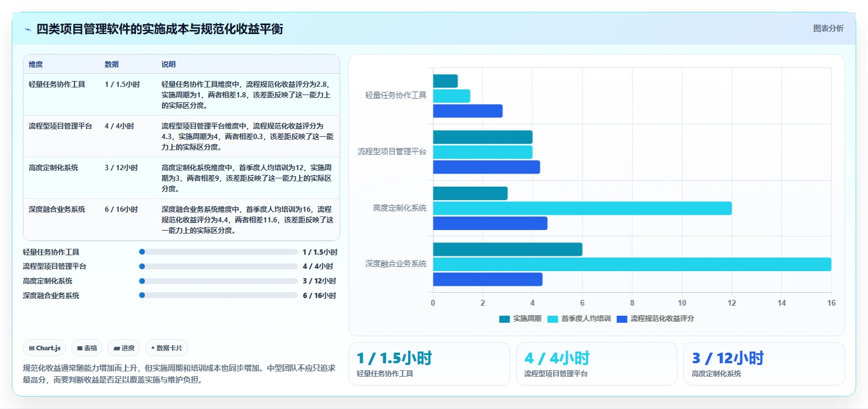Screen dimensions: 868x409
Task: Click the 深度融合业务系统 首季度人均培训 bar
Action: 632,264
